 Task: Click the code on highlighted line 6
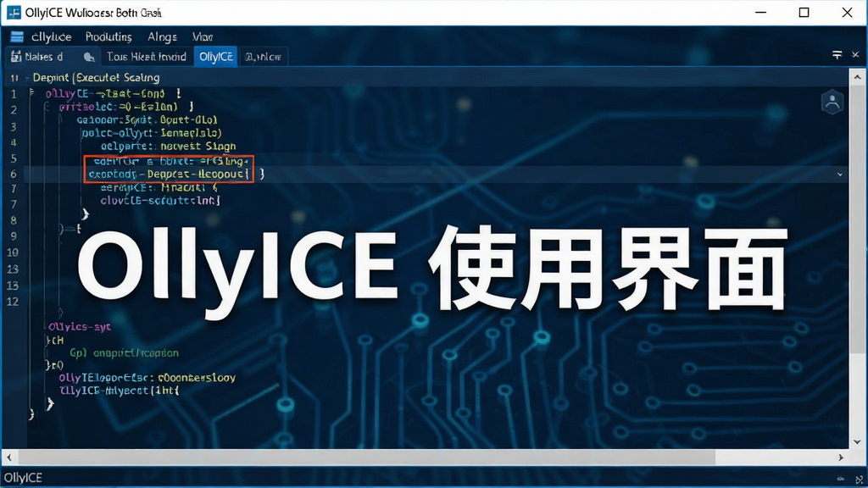coord(169,175)
